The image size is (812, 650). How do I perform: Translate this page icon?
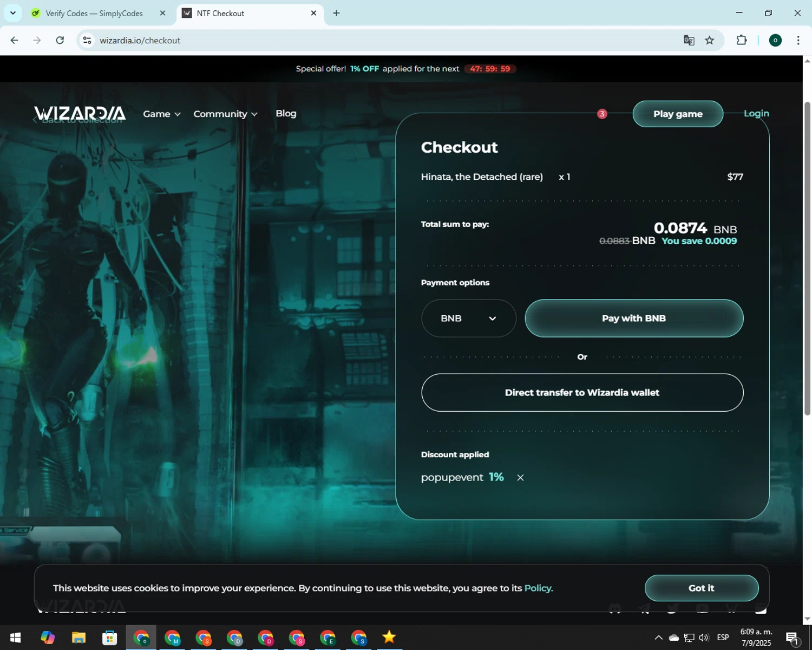[x=689, y=40]
